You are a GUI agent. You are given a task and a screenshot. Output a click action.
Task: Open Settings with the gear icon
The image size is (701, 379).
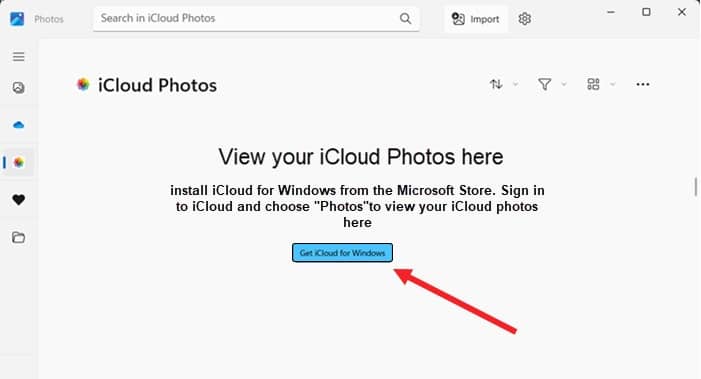[x=524, y=19]
